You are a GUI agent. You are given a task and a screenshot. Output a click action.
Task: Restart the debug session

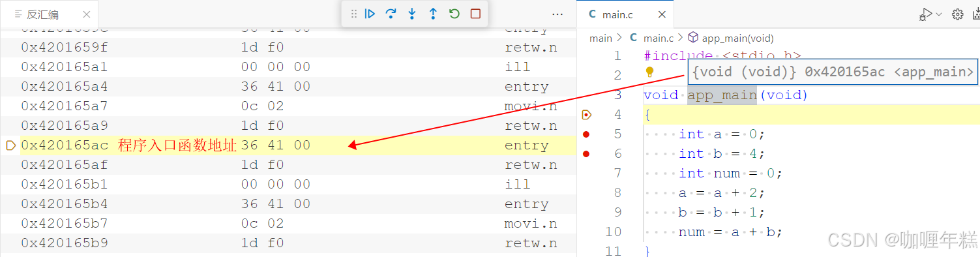point(454,14)
